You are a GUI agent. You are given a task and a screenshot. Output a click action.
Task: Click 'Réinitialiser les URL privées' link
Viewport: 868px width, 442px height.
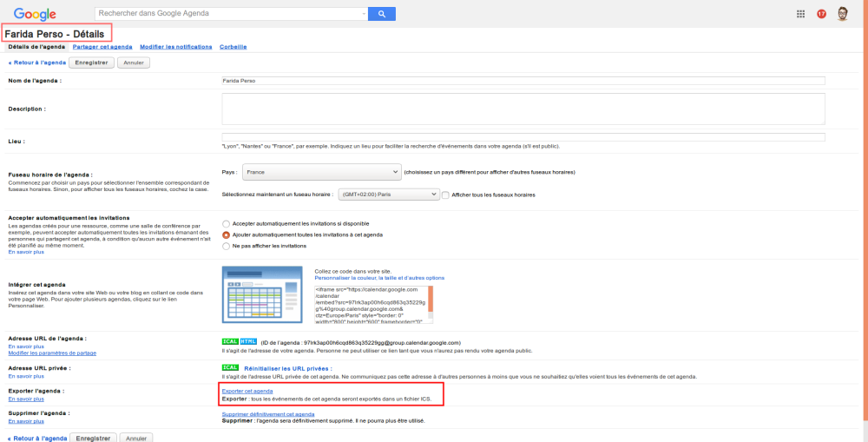pos(288,368)
